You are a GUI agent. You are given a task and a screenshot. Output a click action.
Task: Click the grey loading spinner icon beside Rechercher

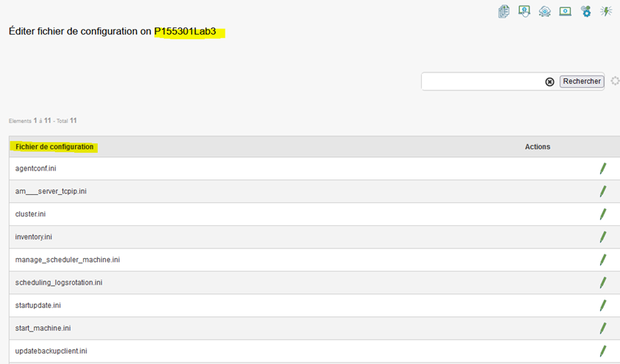614,81
